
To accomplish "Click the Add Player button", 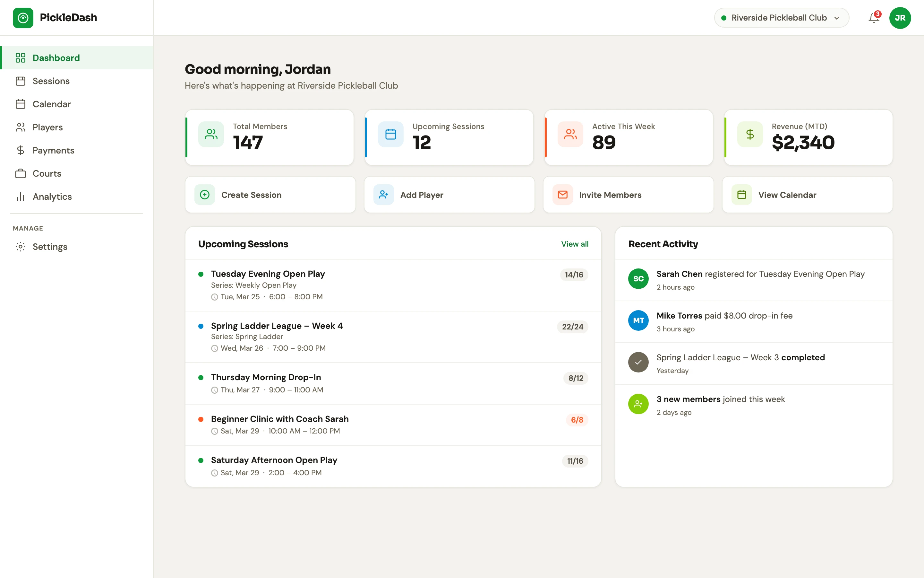I will 449,195.
